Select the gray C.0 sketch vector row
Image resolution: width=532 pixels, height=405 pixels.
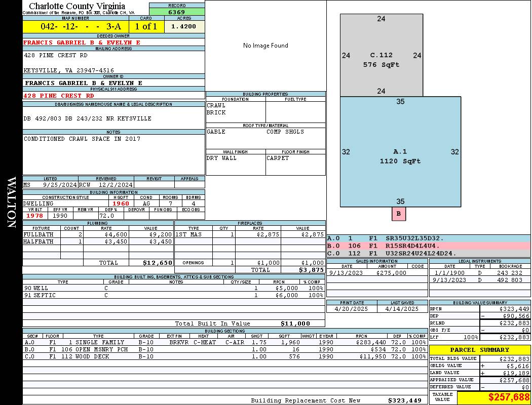[428, 253]
